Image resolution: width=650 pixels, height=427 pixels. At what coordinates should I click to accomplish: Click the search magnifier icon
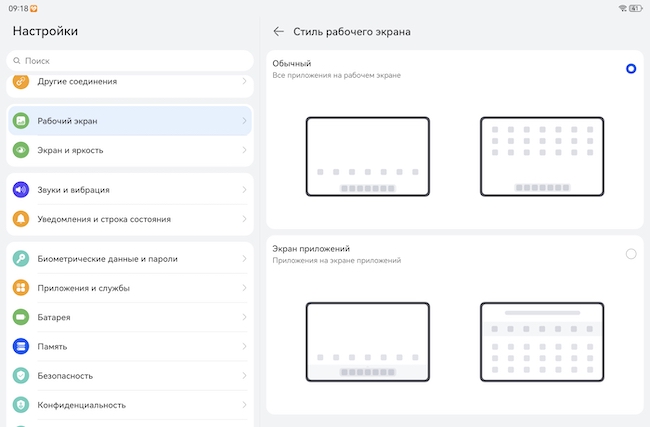17,61
